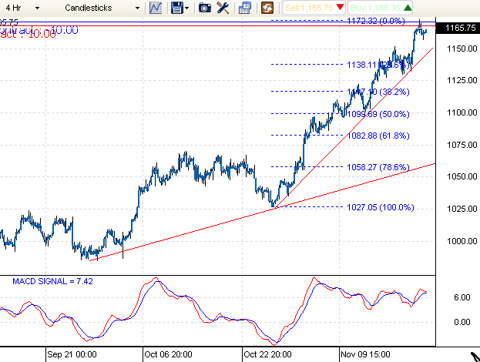
Task: Click the camera snapshot icon
Action: click(205, 8)
